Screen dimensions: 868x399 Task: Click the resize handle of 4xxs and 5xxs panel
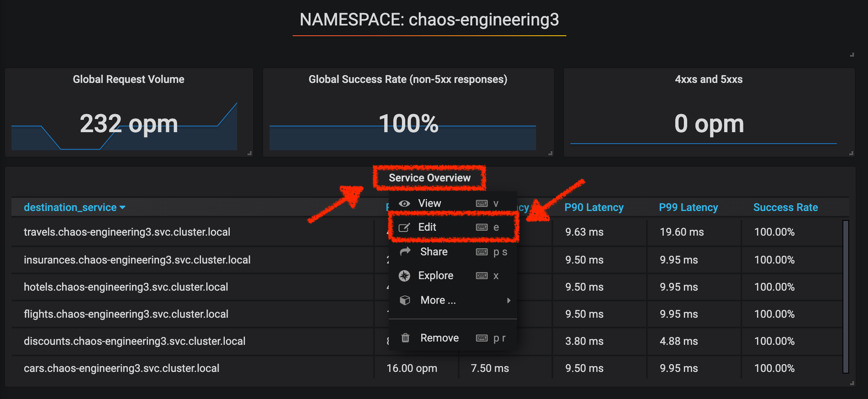pyautogui.click(x=852, y=154)
